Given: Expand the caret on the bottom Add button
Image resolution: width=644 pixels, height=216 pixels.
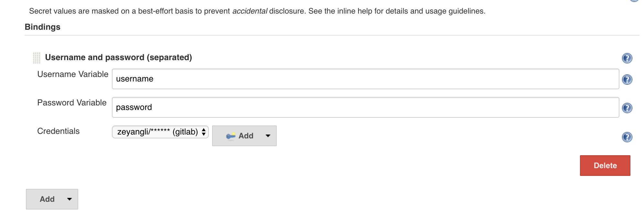Looking at the screenshot, I should point(69,199).
